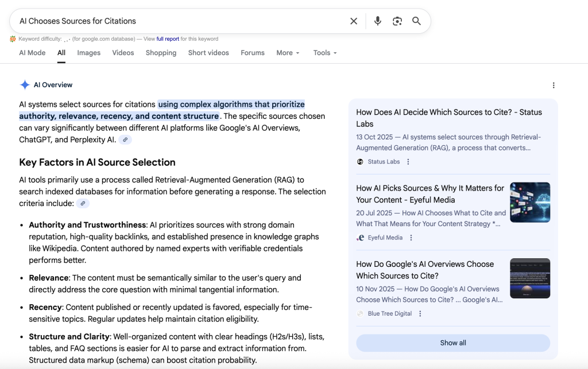Viewport: 588px width, 369px height.
Task: Click the link chip after 'criteria include:'
Action: tap(83, 203)
